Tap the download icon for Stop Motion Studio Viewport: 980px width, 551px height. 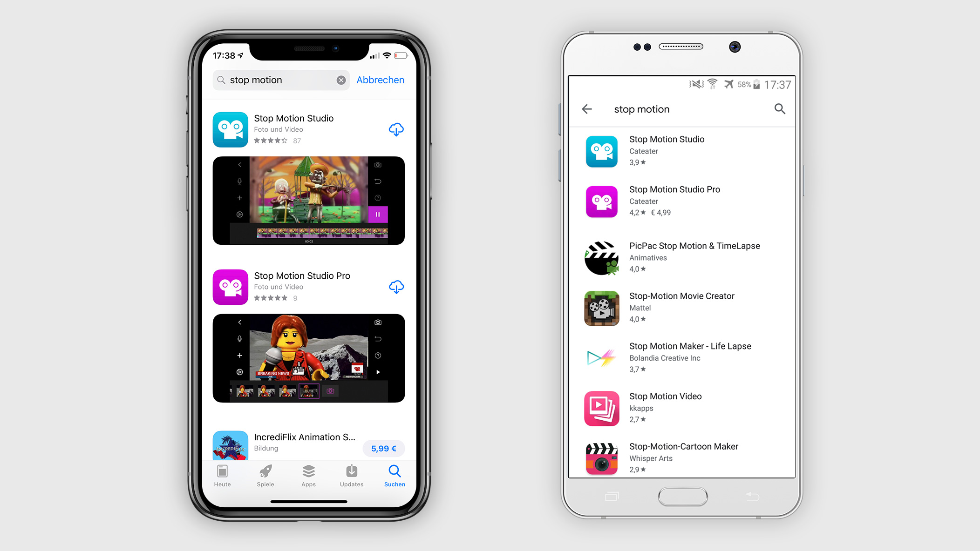click(x=396, y=129)
